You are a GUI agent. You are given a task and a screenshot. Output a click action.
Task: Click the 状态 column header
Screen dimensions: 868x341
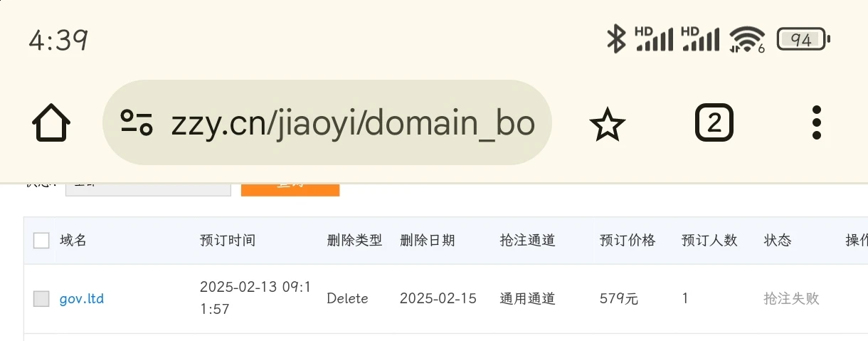778,241
